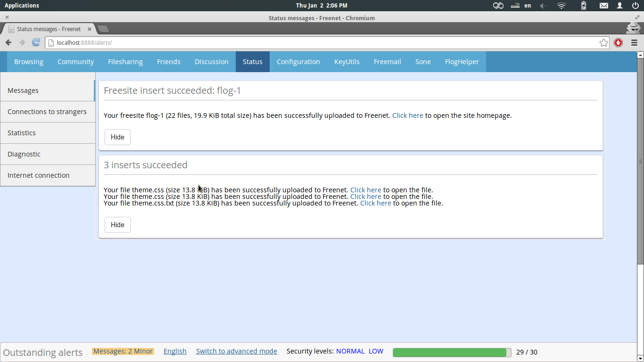Open the Applications menu

(x=22, y=6)
